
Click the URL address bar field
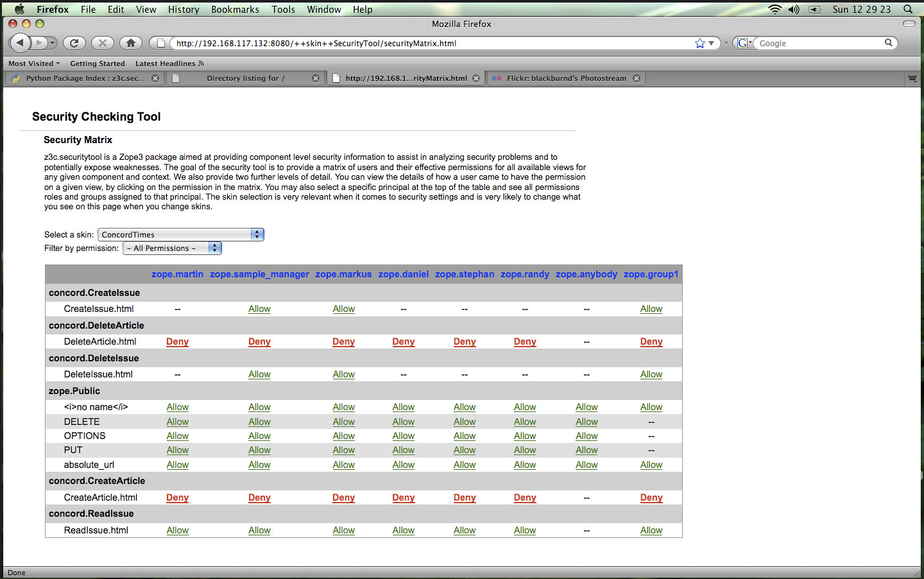(430, 43)
